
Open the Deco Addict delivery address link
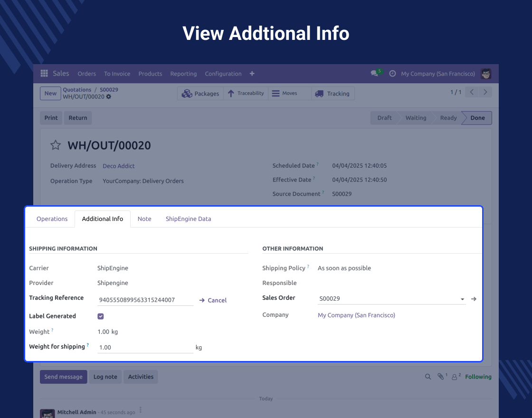(x=119, y=166)
